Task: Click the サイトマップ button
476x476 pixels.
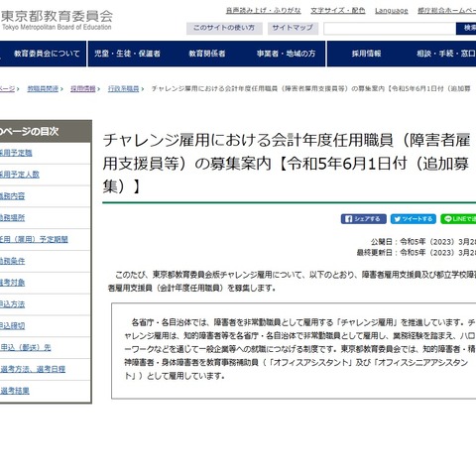Action: [x=293, y=28]
